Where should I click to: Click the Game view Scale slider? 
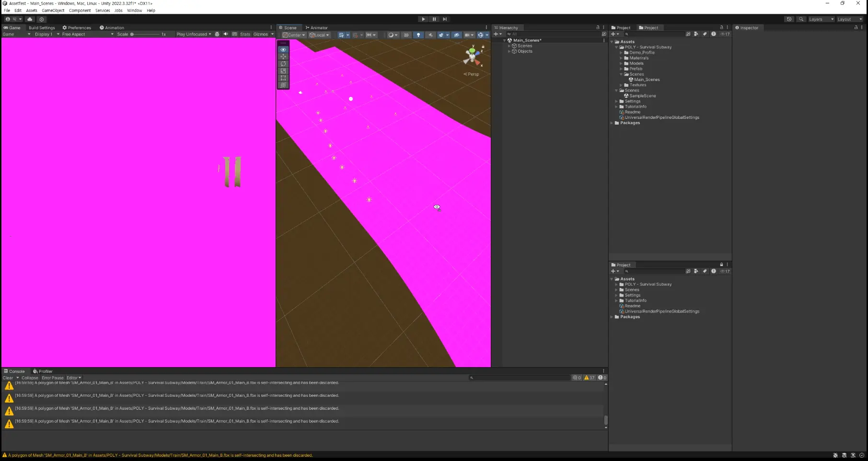pyautogui.click(x=145, y=34)
